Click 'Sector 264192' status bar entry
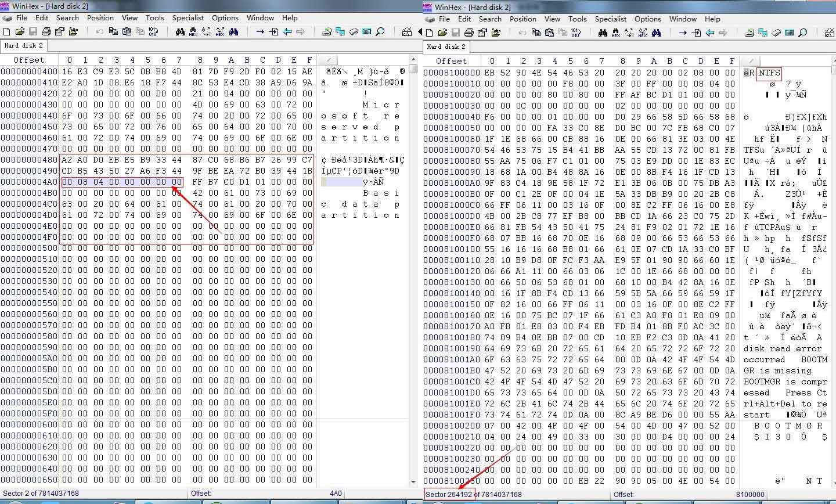Screen dimensions: 836x504 tap(449, 494)
